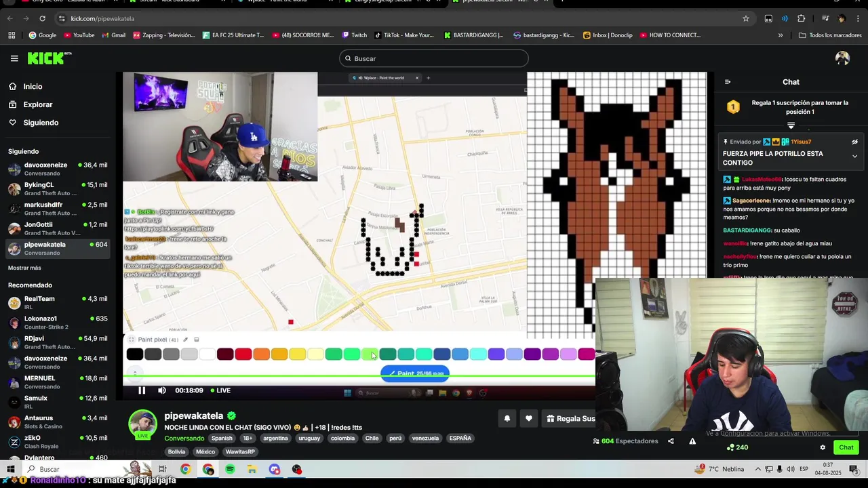Bookmark this page with the star icon
868x488 pixels.
(746, 18)
